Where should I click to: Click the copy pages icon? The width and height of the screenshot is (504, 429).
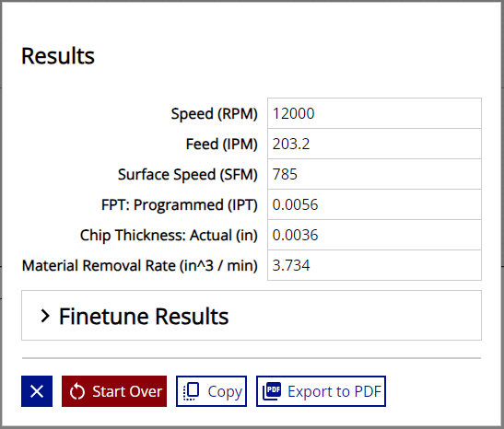coord(192,391)
